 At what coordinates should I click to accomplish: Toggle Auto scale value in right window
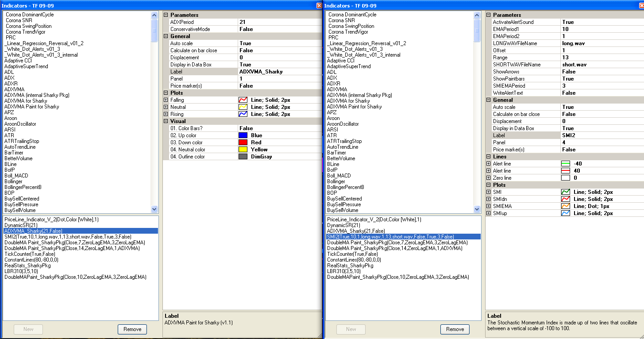pyautogui.click(x=602, y=107)
